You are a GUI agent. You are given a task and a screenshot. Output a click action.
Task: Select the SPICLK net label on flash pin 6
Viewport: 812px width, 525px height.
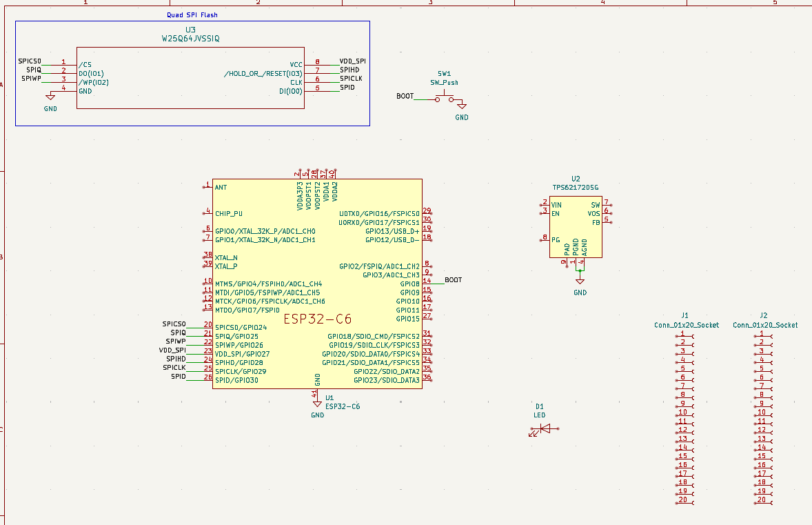tap(351, 78)
